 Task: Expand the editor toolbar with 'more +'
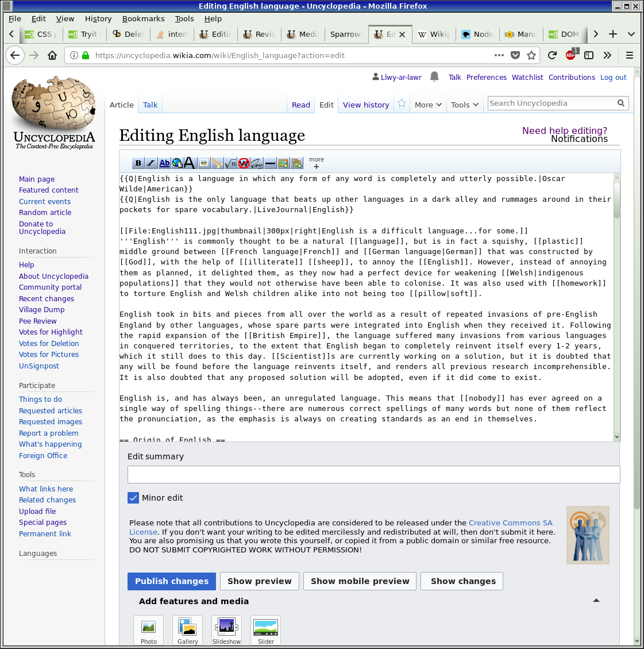tap(316, 163)
